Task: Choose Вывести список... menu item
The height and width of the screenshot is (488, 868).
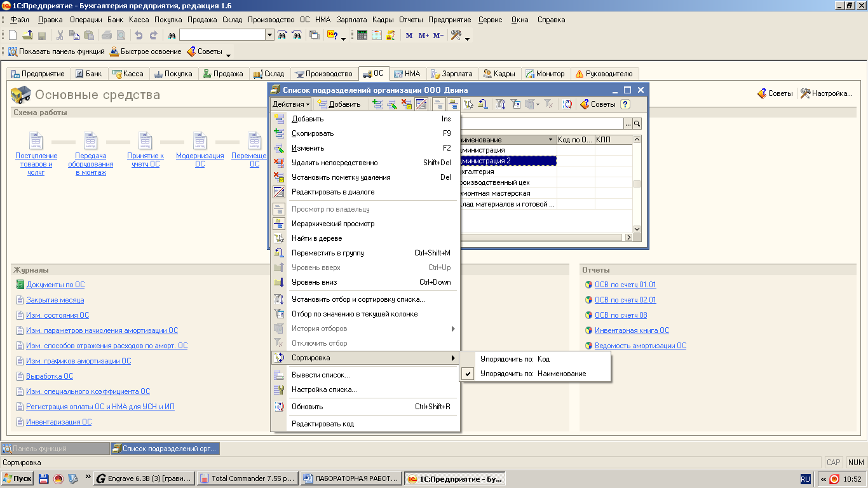Action: click(365, 375)
